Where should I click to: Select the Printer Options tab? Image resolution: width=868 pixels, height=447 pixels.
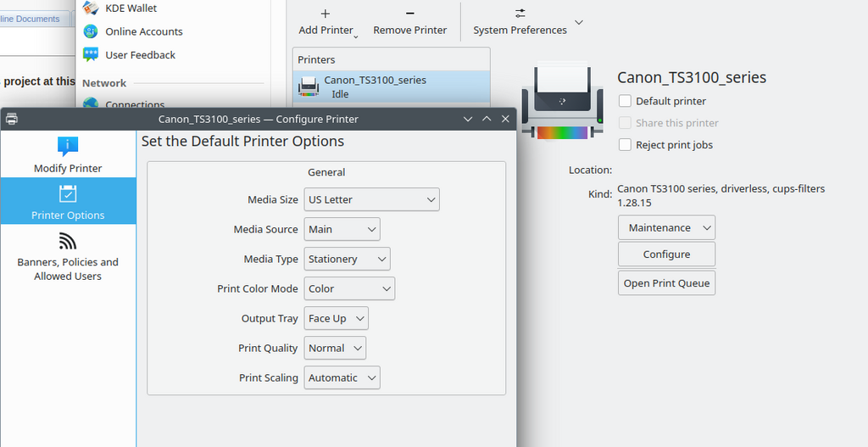(x=68, y=200)
